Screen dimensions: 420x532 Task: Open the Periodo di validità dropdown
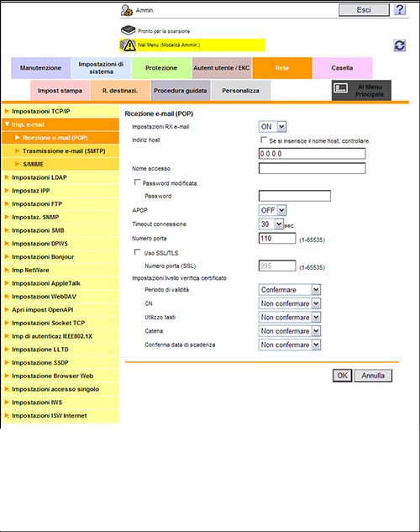click(290, 290)
